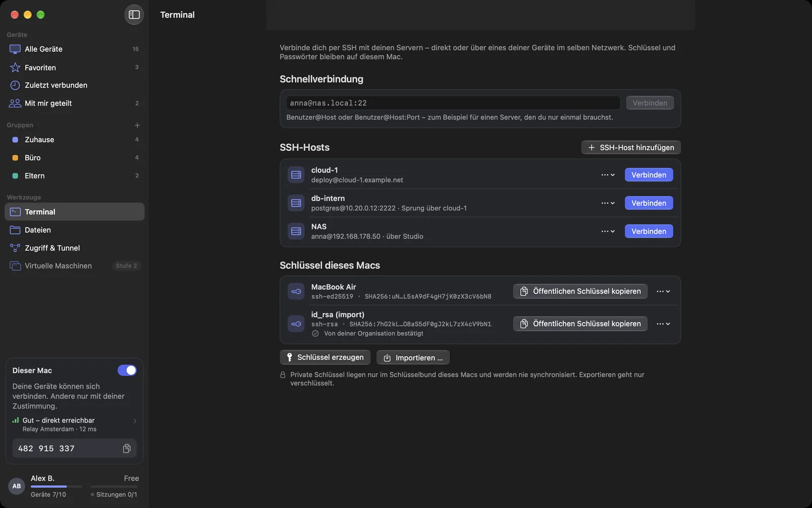This screenshot has width=812, height=508.
Task: Copy public key of id_rsa (import)
Action: coord(580,324)
